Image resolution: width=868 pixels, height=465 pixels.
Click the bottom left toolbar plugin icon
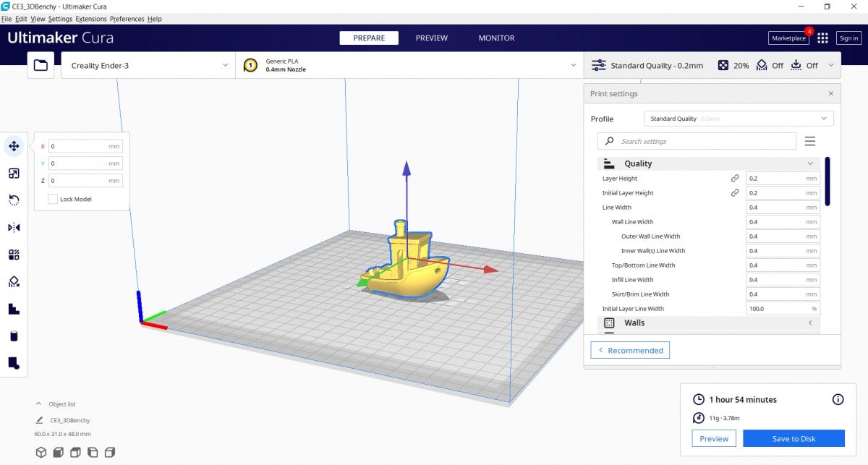pyautogui.click(x=14, y=363)
